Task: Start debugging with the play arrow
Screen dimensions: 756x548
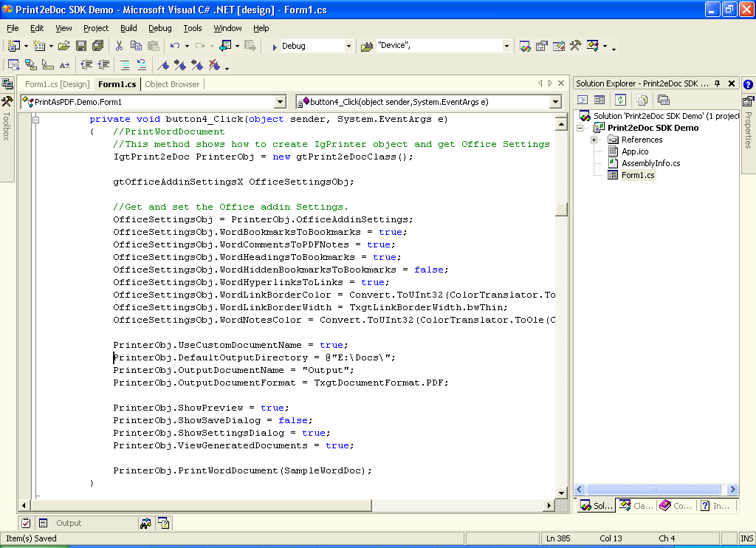Action: (275, 47)
